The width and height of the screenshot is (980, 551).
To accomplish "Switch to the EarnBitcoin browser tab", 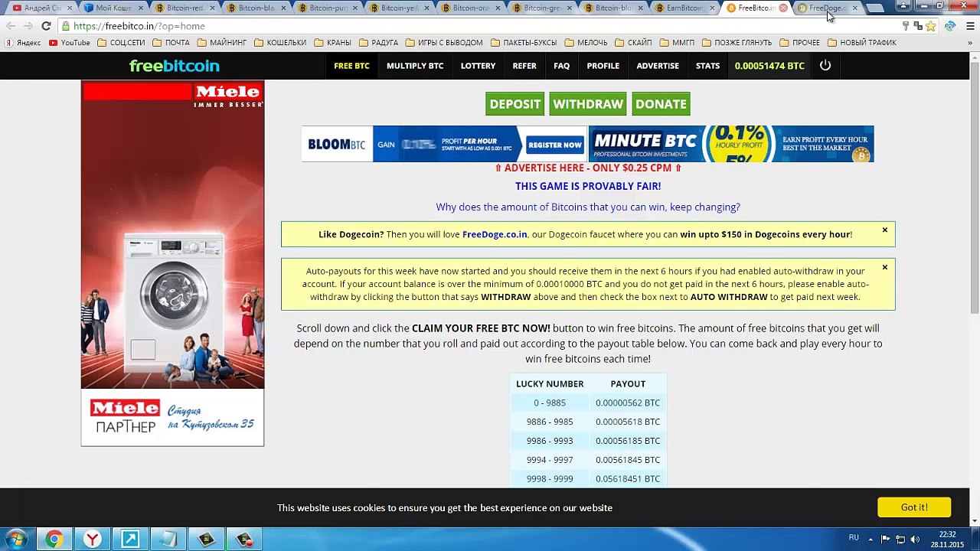I will tap(684, 8).
